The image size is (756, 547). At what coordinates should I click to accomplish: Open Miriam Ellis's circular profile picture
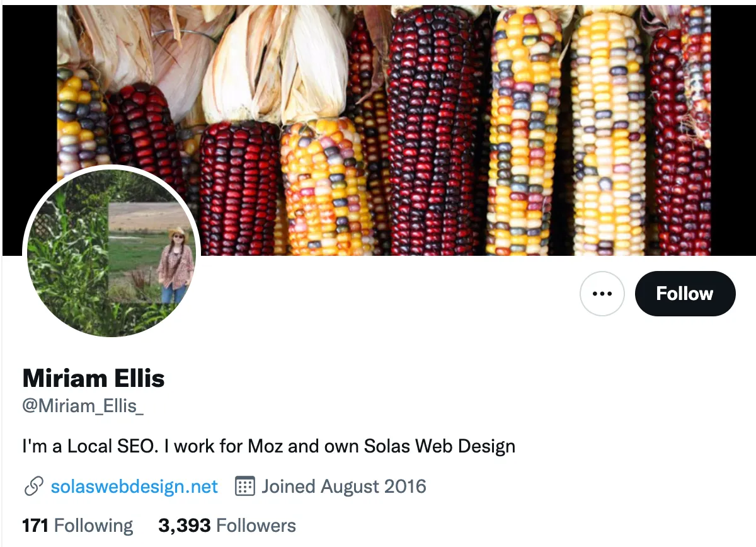[111, 252]
